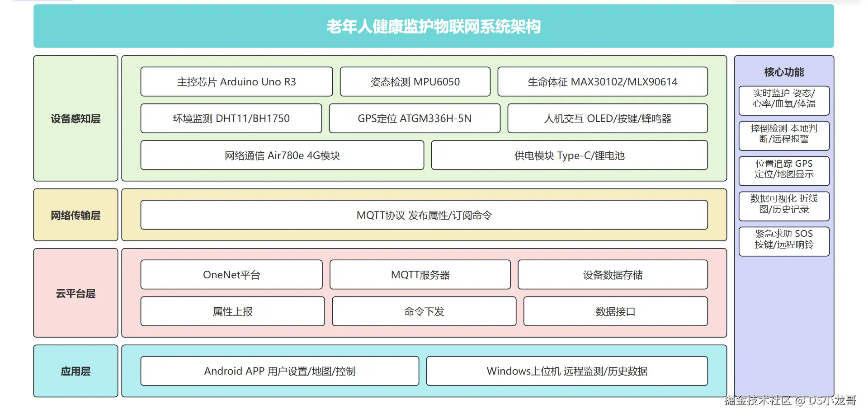Viewport: 868px width, 418px height.
Task: Click the Windows上位机 远程监测/历史数据 box
Action: pos(567,371)
